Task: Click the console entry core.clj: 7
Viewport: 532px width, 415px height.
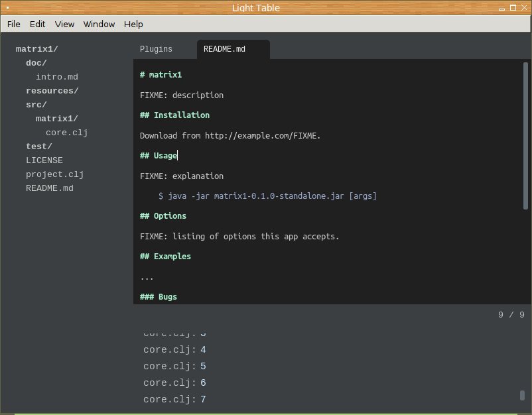Action: click(174, 399)
